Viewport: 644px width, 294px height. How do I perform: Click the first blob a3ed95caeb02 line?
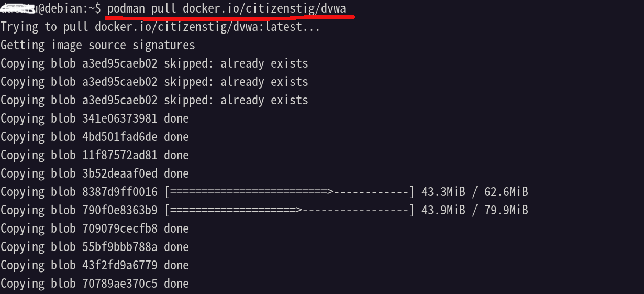154,63
